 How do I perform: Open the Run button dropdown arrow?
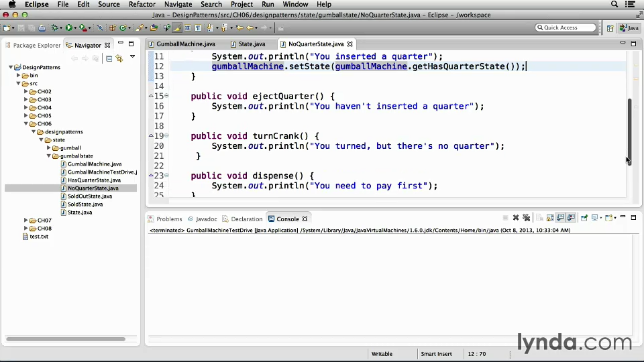[74, 28]
